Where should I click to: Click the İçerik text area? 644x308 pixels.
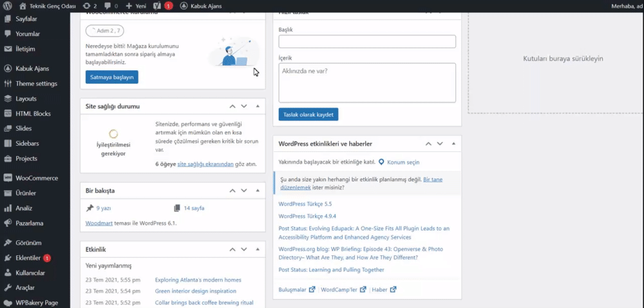click(367, 82)
